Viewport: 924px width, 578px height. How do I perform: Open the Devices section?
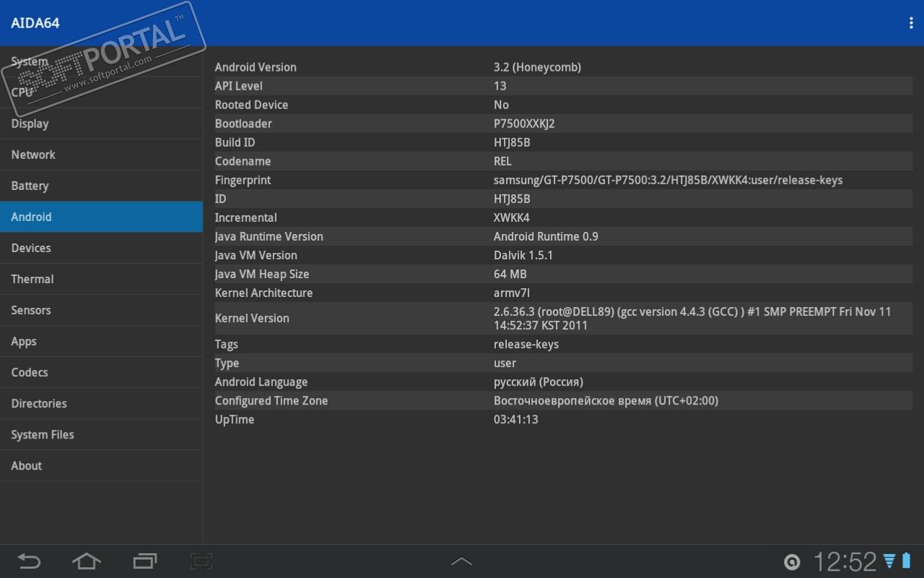click(x=101, y=248)
